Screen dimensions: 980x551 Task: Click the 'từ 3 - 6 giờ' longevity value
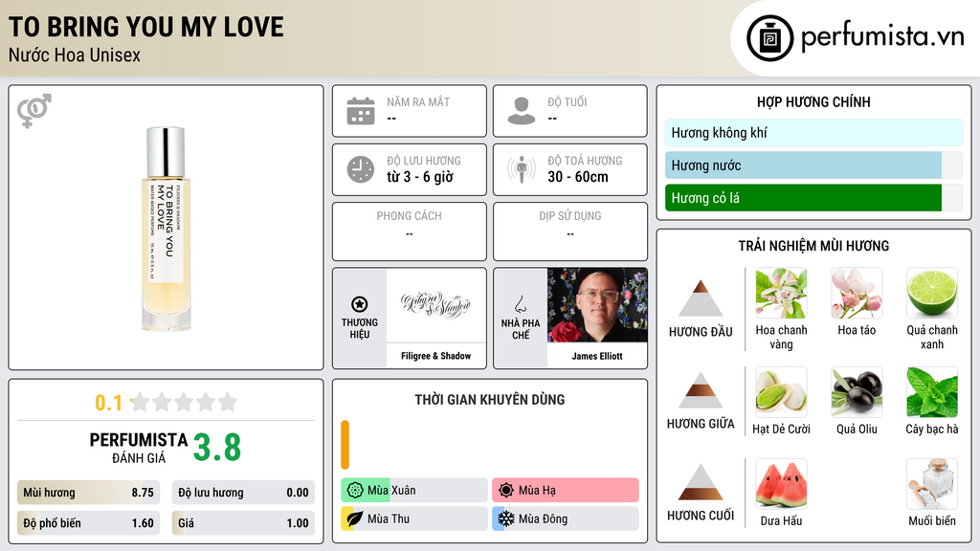click(419, 177)
